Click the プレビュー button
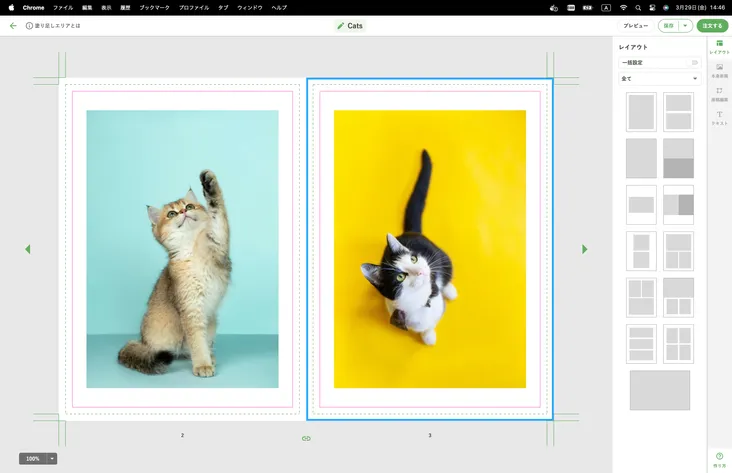Image resolution: width=732 pixels, height=473 pixels. 635,26
